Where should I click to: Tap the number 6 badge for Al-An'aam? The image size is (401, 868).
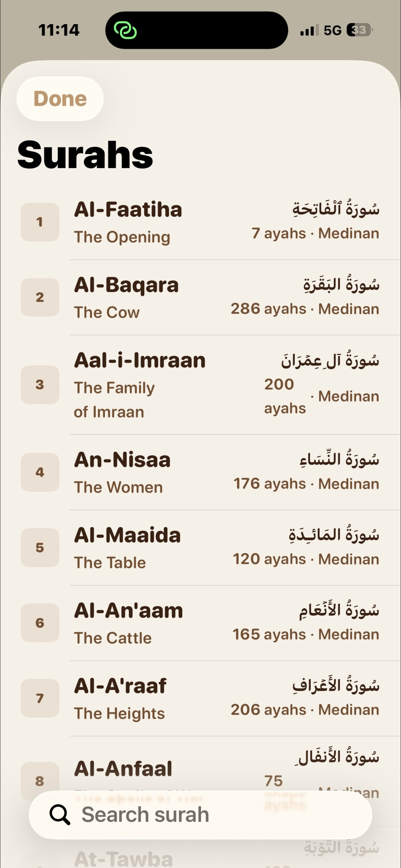tap(40, 623)
